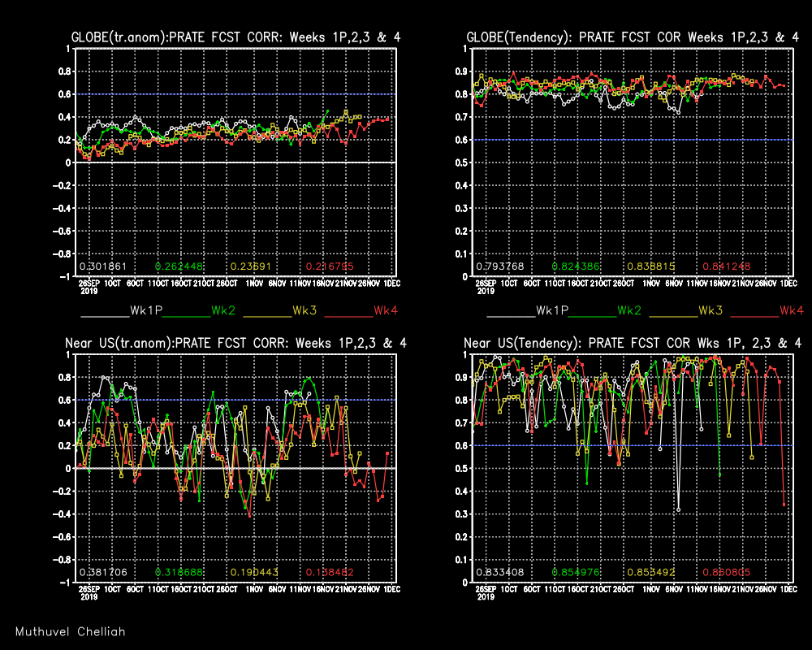Click Wk1P legend label under GLOBE(Tendency) chart
Screen dimensions: 812x650
coord(552,310)
